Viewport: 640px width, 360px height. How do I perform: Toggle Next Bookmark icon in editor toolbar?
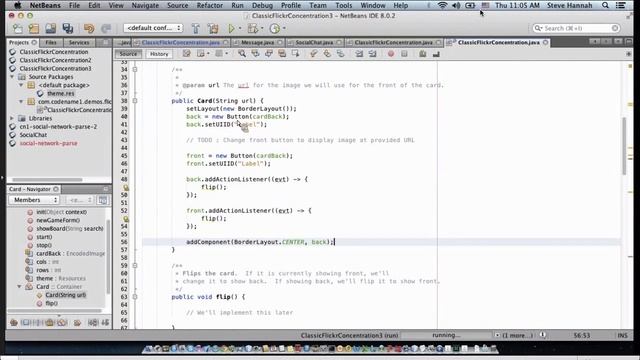click(327, 54)
